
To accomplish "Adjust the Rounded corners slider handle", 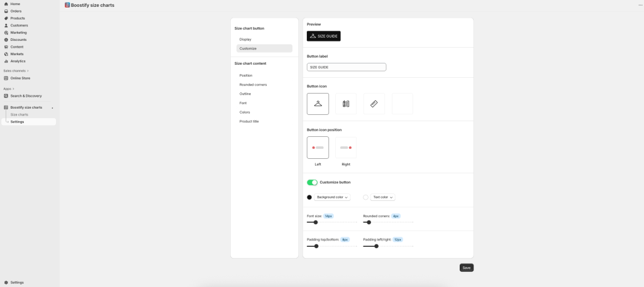I will 369,223.
